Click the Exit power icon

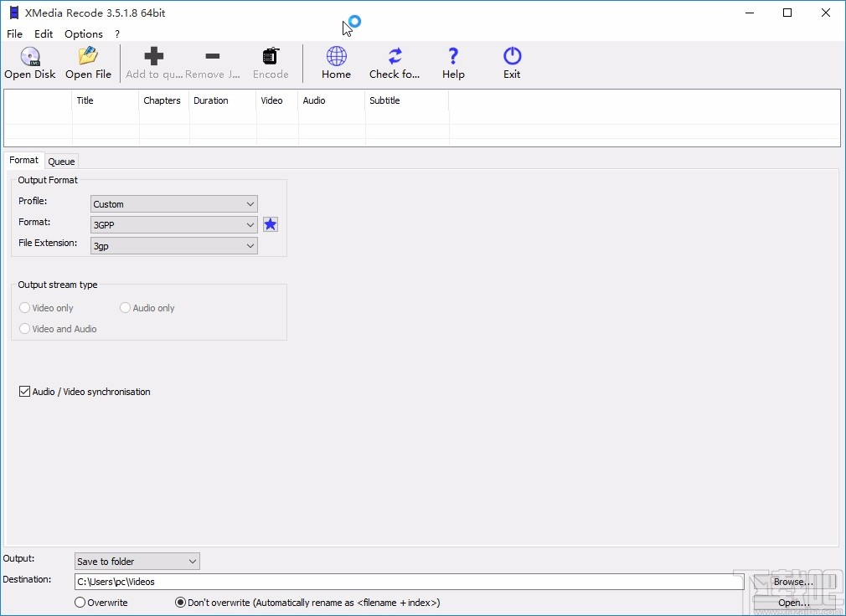[512, 57]
